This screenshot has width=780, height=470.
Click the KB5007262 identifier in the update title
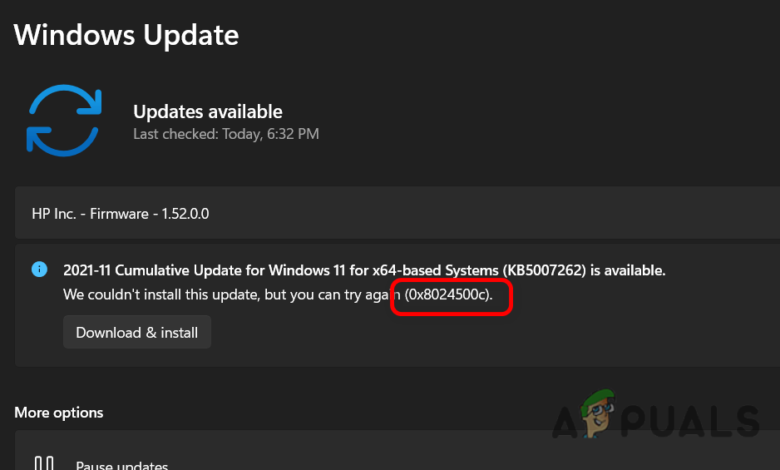544,270
